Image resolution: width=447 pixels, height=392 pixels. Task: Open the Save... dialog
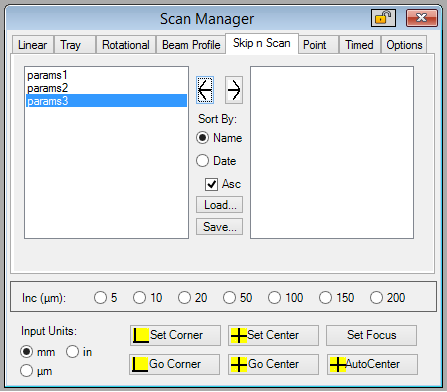[219, 227]
